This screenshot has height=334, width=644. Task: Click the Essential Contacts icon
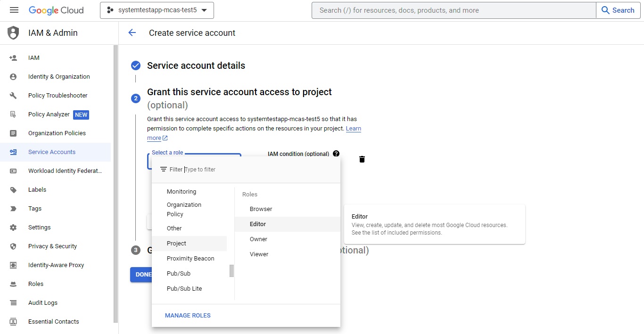coord(13,322)
